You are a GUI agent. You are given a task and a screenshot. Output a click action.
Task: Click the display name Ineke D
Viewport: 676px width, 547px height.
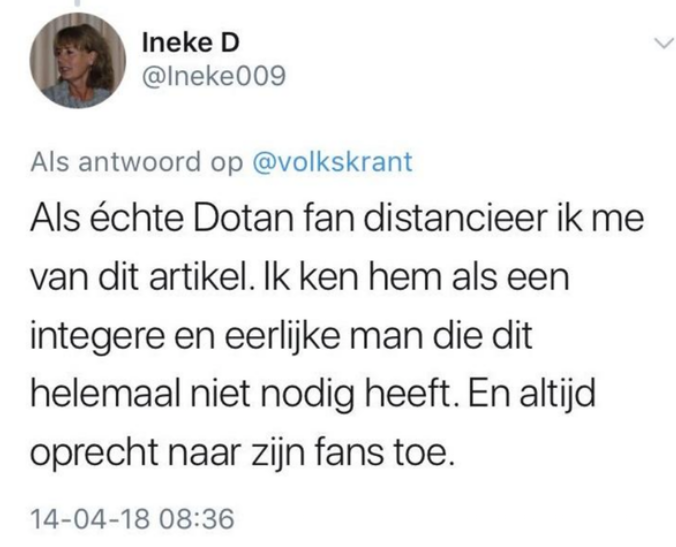(191, 43)
